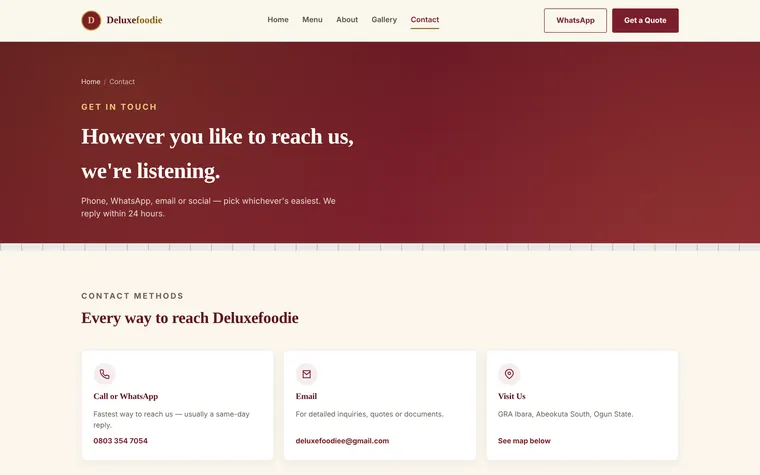This screenshot has height=475, width=760.
Task: Click the Call or WhatsApp card heading
Action: tap(126, 396)
